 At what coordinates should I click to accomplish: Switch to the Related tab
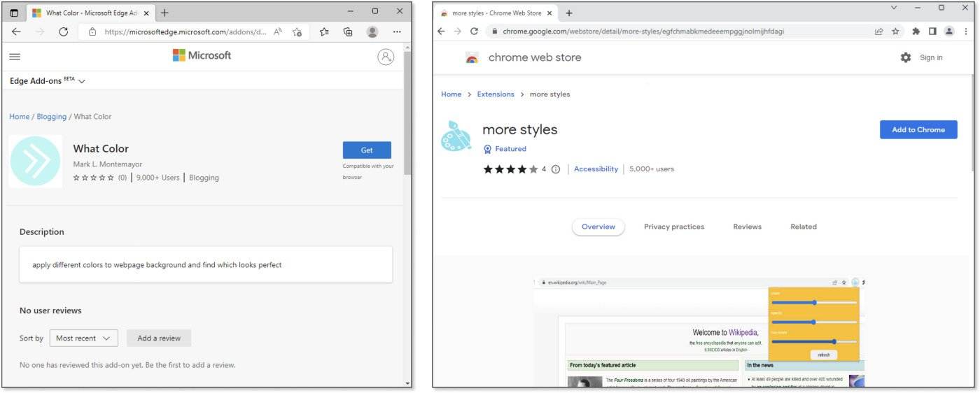click(804, 227)
